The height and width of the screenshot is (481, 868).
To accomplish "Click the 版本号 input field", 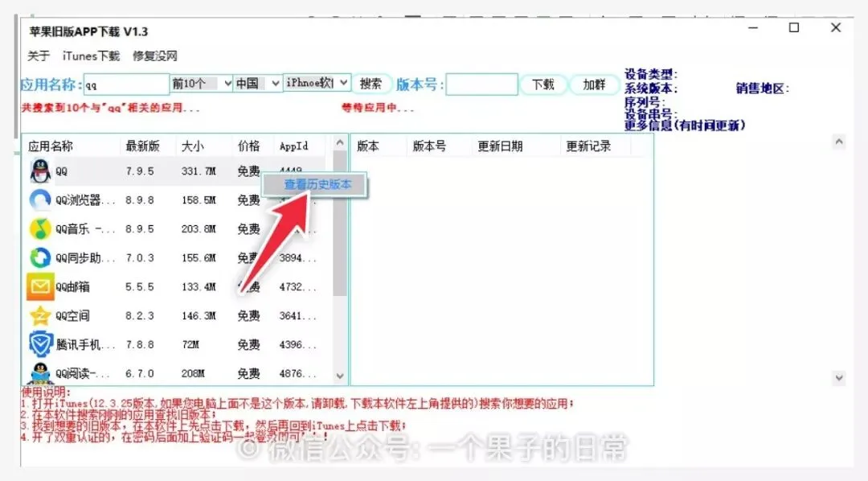I will (x=481, y=84).
